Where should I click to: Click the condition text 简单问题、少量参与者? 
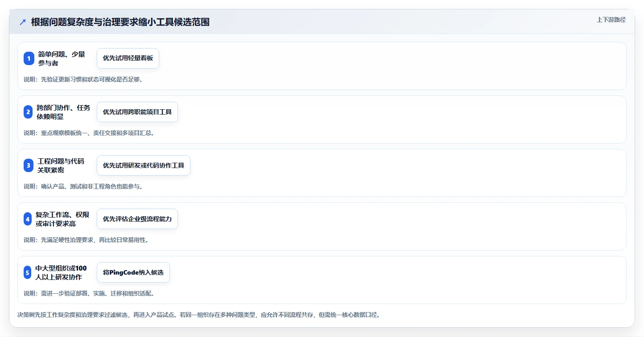[62, 58]
